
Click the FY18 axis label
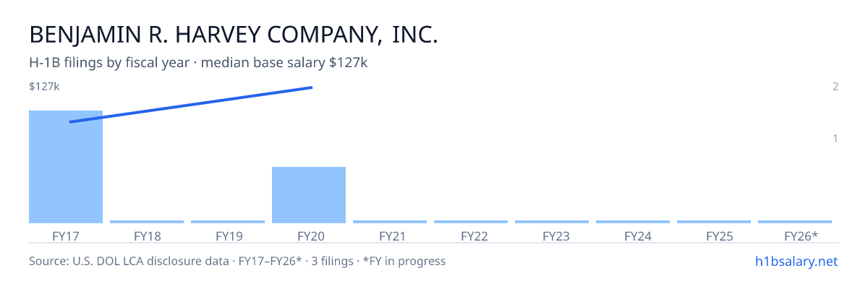click(x=147, y=236)
